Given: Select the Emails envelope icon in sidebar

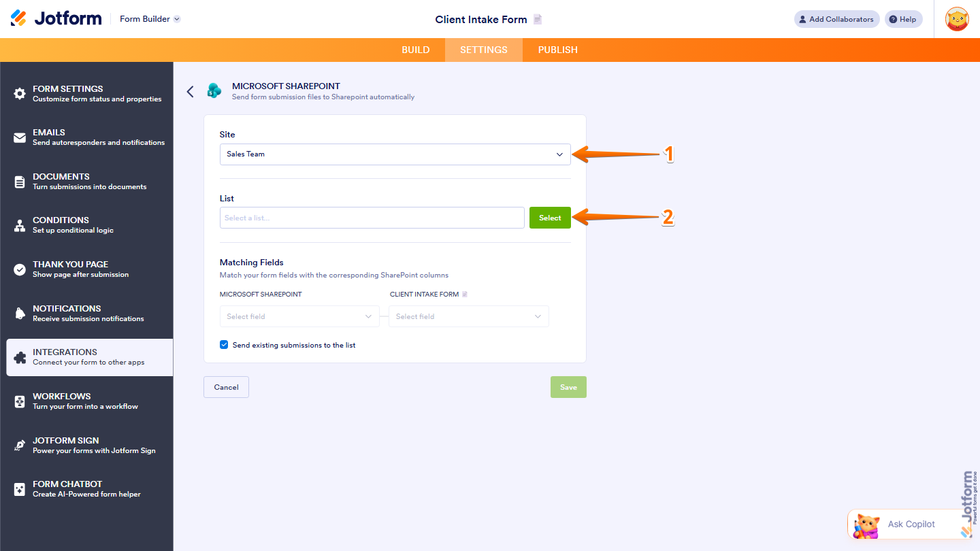Looking at the screenshot, I should pos(20,137).
